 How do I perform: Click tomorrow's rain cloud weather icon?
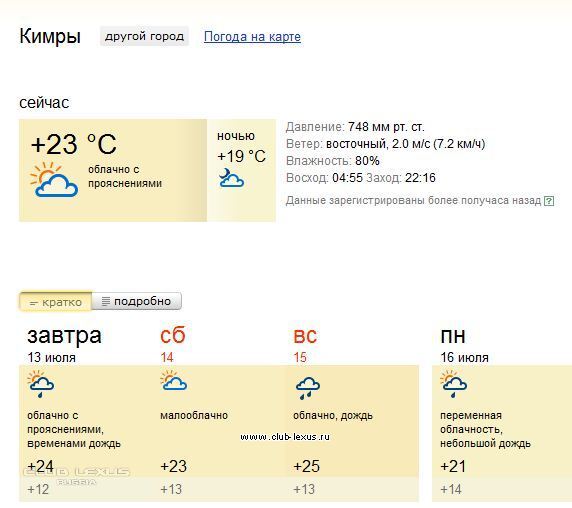pyautogui.click(x=40, y=384)
